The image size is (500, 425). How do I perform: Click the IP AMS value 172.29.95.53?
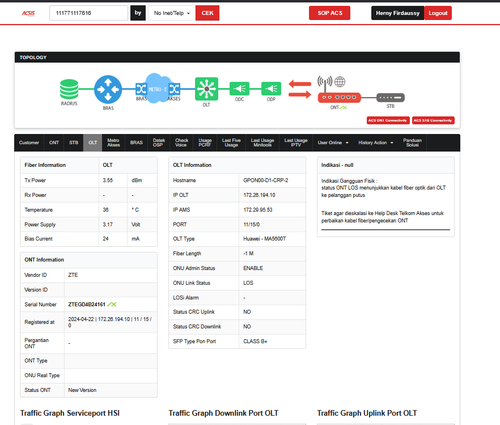258,210
